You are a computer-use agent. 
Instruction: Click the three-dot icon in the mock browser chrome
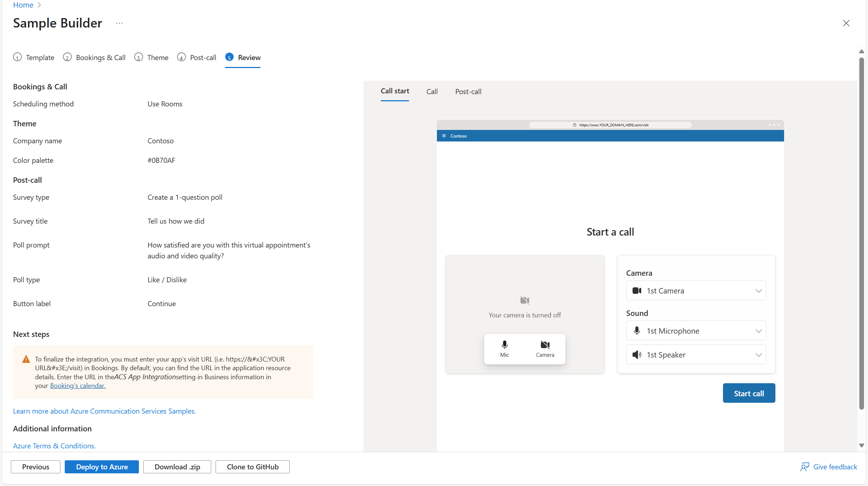[x=773, y=124]
